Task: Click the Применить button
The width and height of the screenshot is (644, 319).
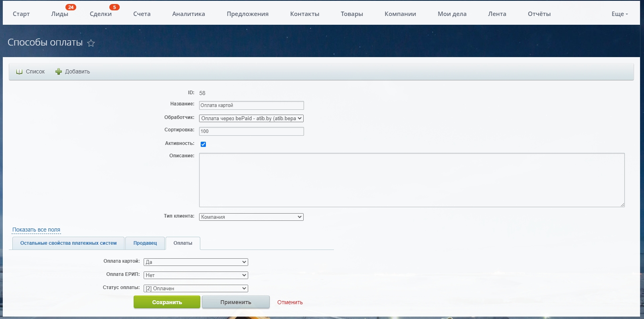Action: tap(235, 302)
